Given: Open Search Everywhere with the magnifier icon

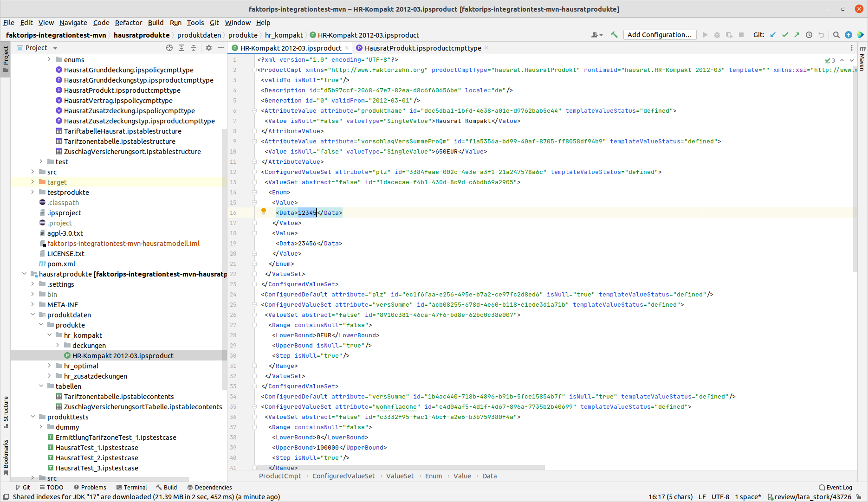Looking at the screenshot, I should (x=836, y=35).
